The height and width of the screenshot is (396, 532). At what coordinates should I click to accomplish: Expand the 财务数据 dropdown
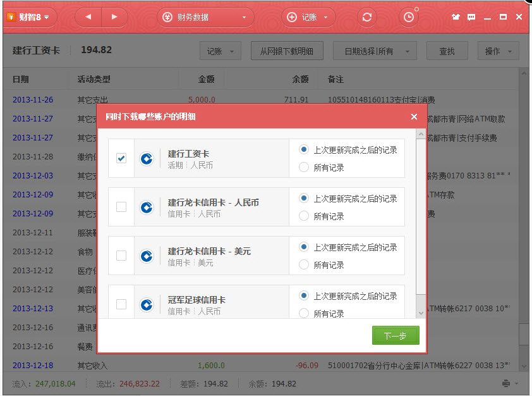coord(193,17)
